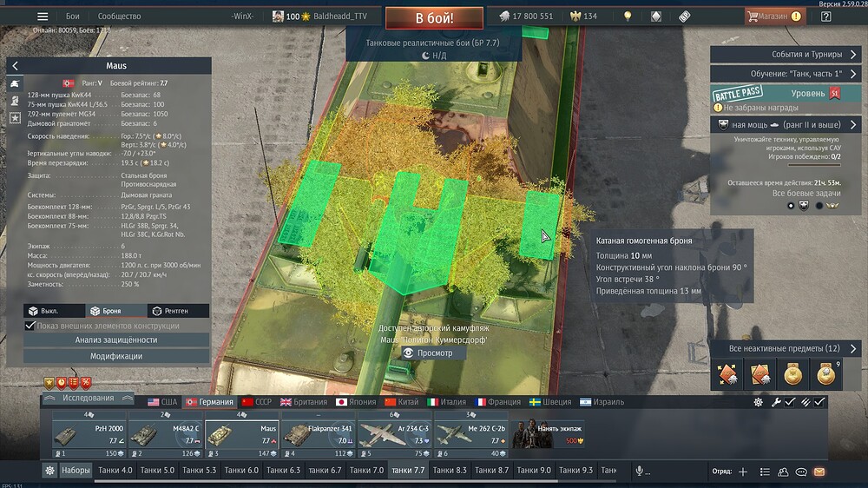Expand the battle task header (ранг II и выше)
Viewport: 868px width, 488px height.
pos(786,125)
